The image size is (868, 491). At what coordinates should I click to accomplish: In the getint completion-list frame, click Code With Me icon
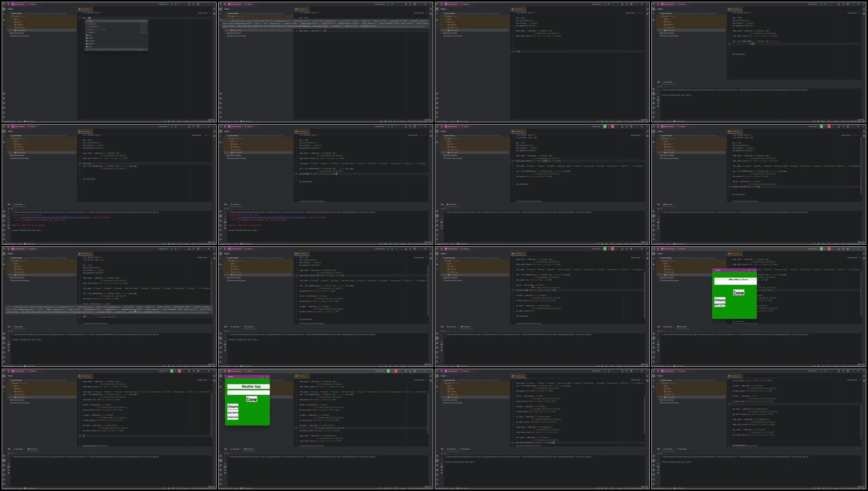(189, 4)
